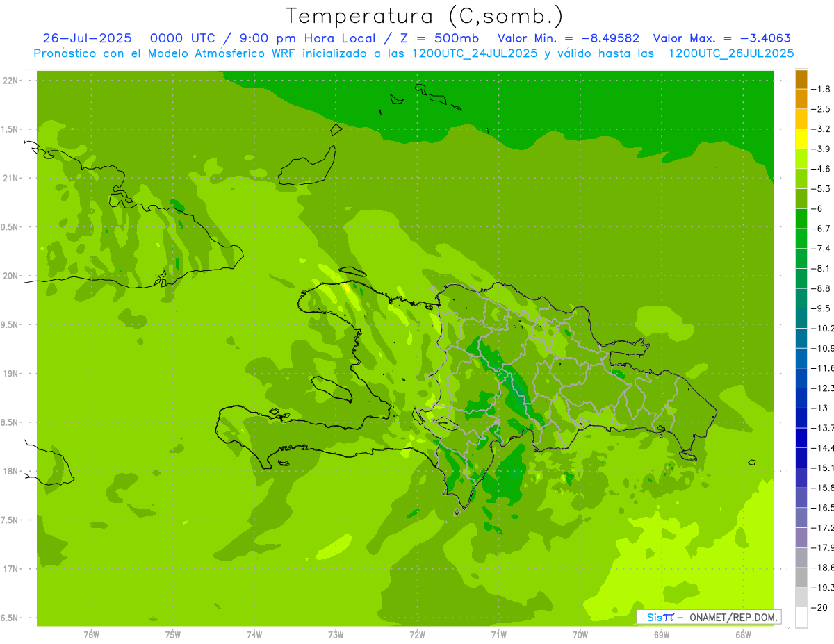The width and height of the screenshot is (834, 644).
Task: Click the '18N' latitude axis label
Action: pos(11,471)
